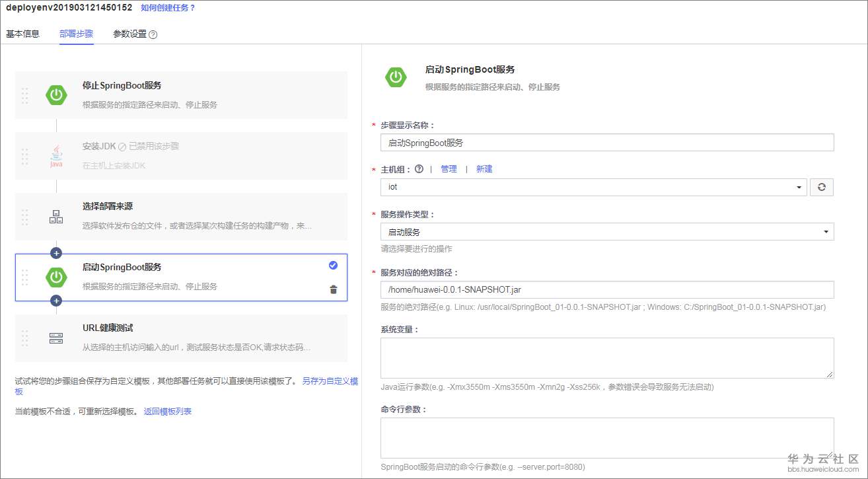Select the 停止SpringBoot服务 step icon
The image size is (868, 479).
pos(56,94)
